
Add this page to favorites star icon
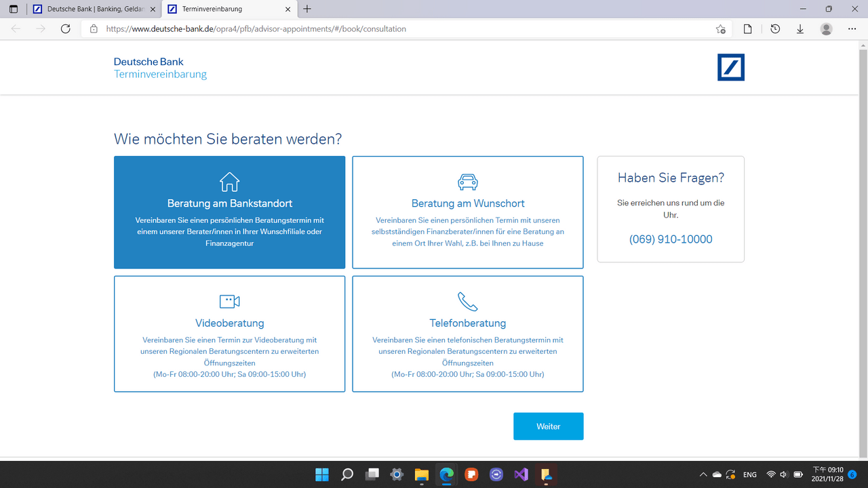(x=720, y=29)
